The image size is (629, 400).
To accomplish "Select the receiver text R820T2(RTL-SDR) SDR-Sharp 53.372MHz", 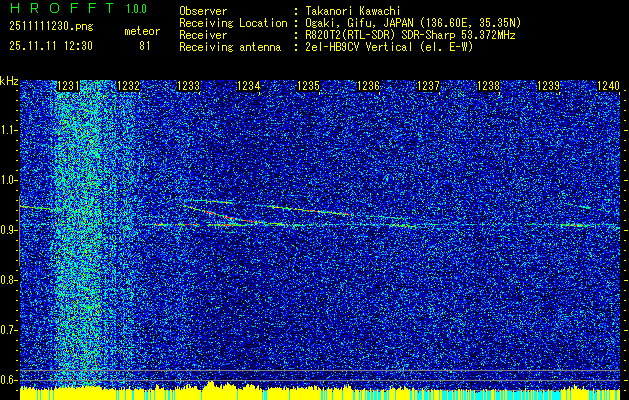I will (x=410, y=35).
